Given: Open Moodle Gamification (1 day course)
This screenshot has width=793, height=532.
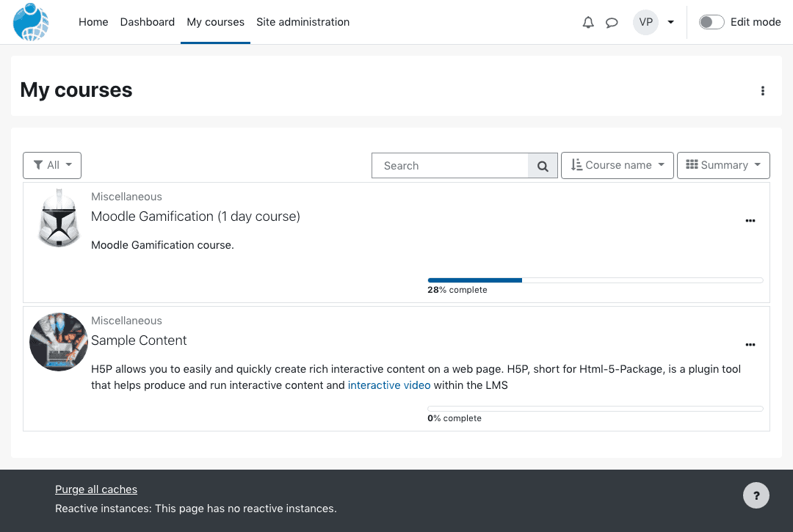Looking at the screenshot, I should (x=196, y=216).
